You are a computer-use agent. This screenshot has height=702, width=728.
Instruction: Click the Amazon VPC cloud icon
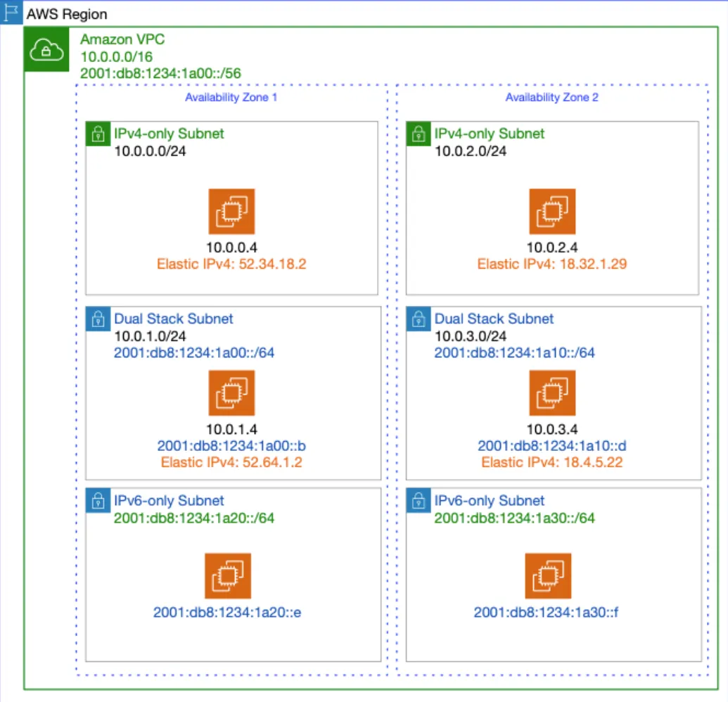(x=46, y=49)
